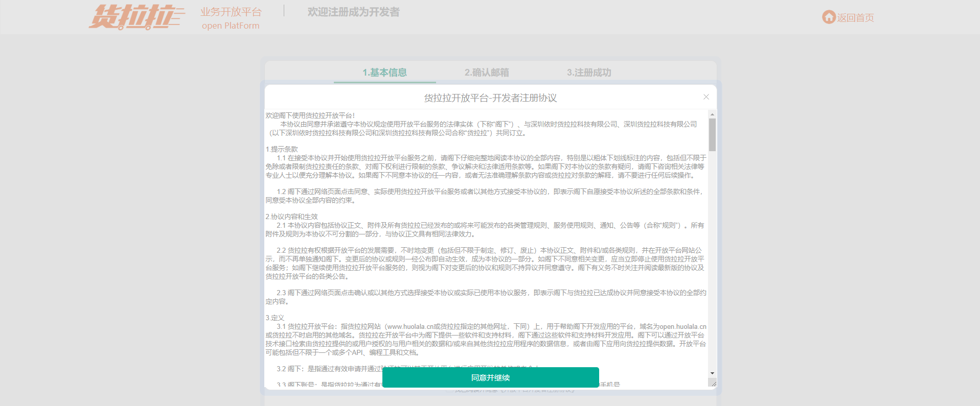Click the scrollbar up arrow
Viewport: 980px width, 406px height.
(712, 113)
